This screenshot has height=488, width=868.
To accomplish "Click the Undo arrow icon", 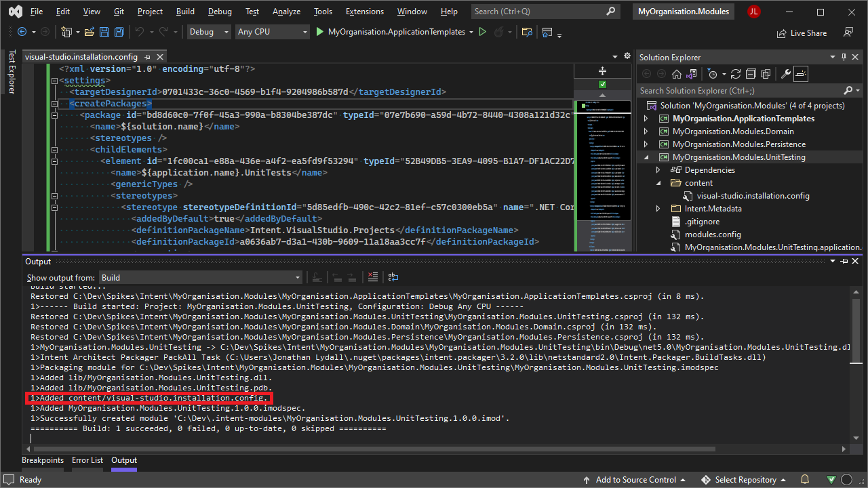I will click(140, 32).
